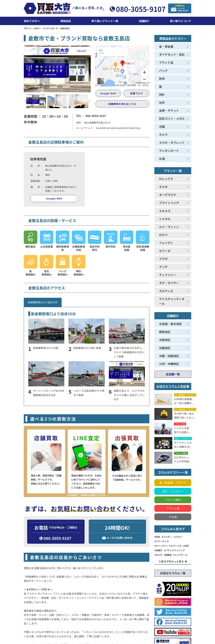
Task: Click the 岡山県の店舗一覧 breadcrumb link
Action: pyautogui.click(x=51, y=28)
